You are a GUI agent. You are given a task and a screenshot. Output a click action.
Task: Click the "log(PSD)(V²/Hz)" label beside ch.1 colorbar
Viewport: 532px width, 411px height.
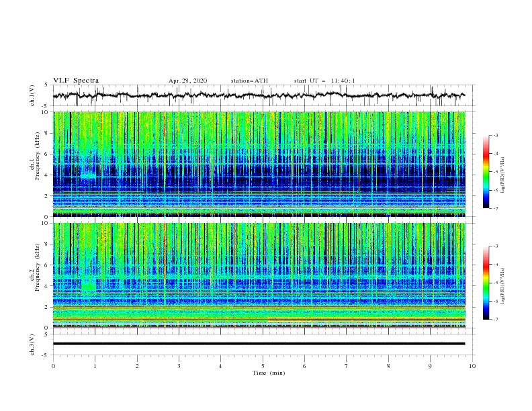(x=502, y=175)
